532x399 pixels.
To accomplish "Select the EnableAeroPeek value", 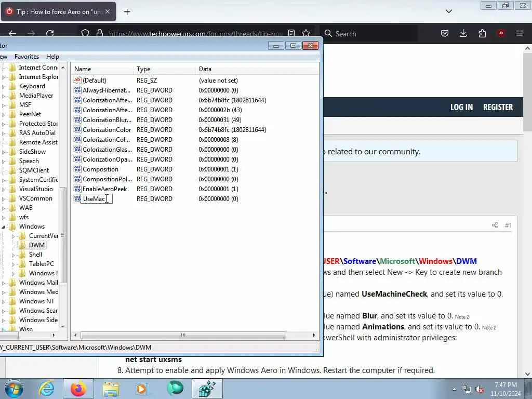I will 104,189.
